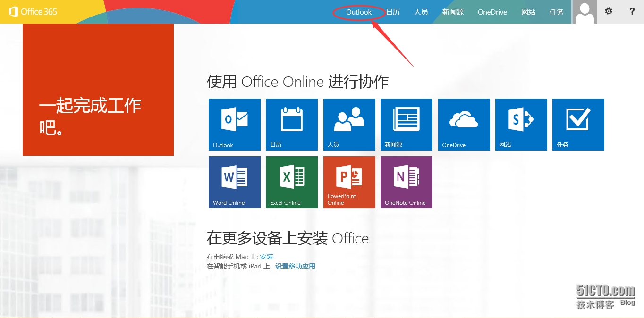Click the 设置移动应用 link
Screen dimensions: 644x318
point(295,266)
